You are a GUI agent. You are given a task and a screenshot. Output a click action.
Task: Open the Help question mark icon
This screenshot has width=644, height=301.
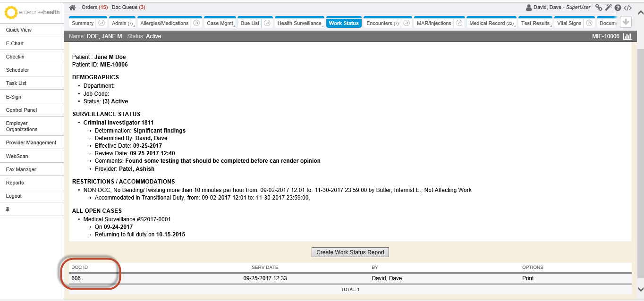(618, 8)
